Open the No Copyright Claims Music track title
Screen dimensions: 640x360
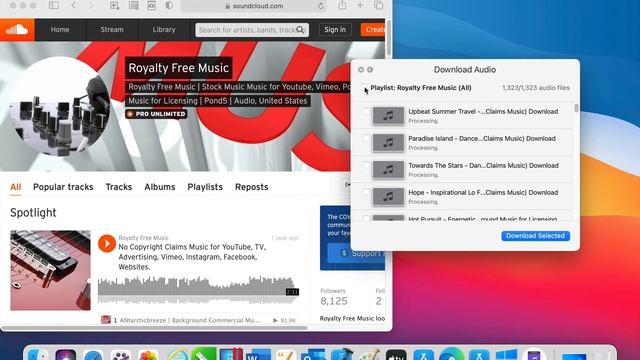coord(192,257)
